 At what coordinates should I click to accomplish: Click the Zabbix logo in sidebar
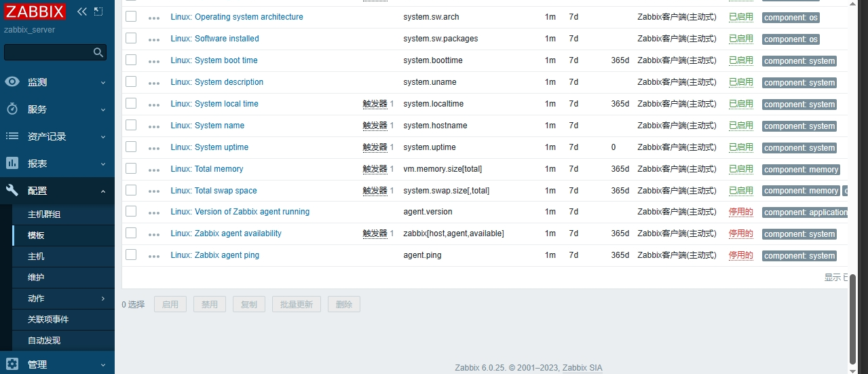[35, 12]
